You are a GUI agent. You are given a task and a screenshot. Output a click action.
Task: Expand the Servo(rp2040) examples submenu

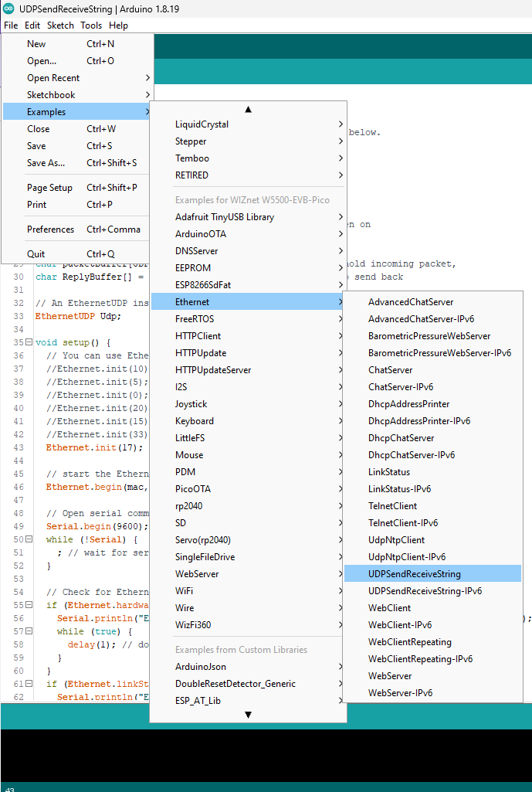pos(248,540)
